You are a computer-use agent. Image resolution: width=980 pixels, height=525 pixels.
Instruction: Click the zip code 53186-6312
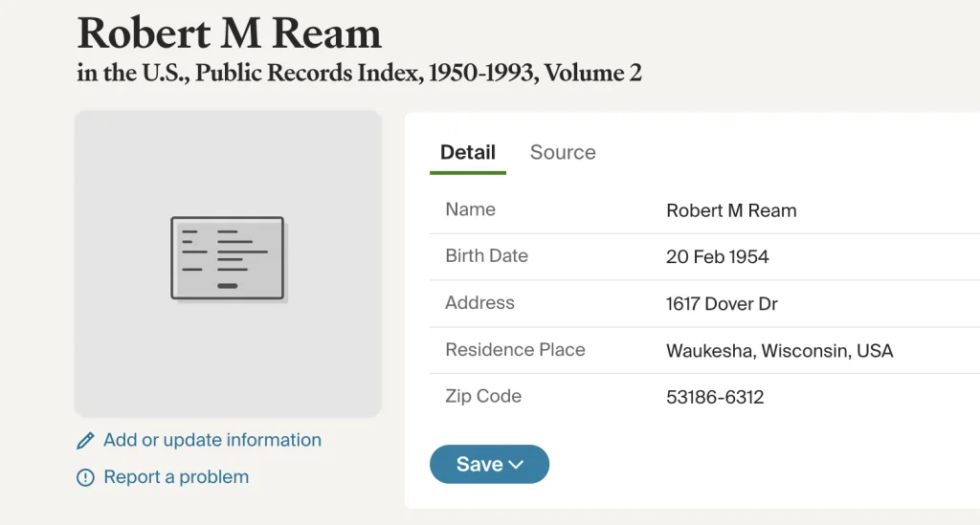[715, 397]
